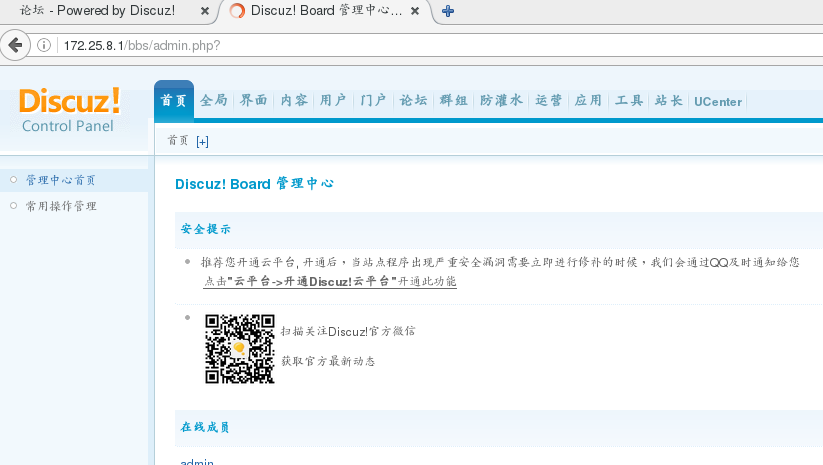Open the 运营 menu

coord(548,100)
